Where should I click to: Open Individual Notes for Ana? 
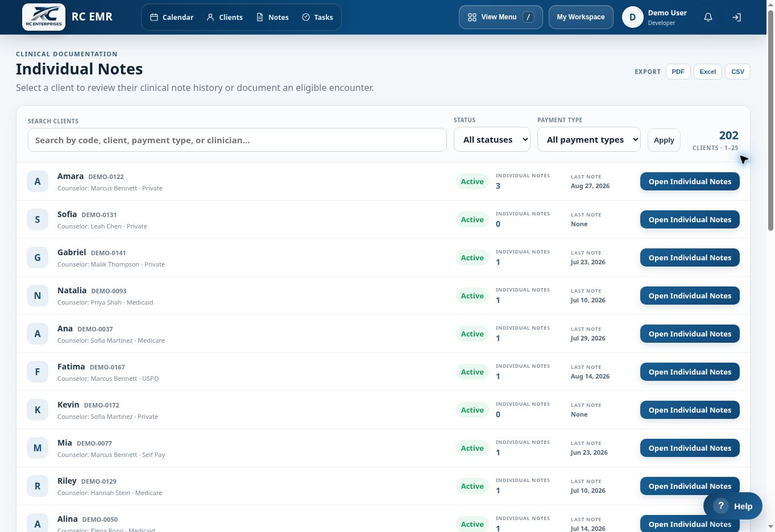coord(690,334)
